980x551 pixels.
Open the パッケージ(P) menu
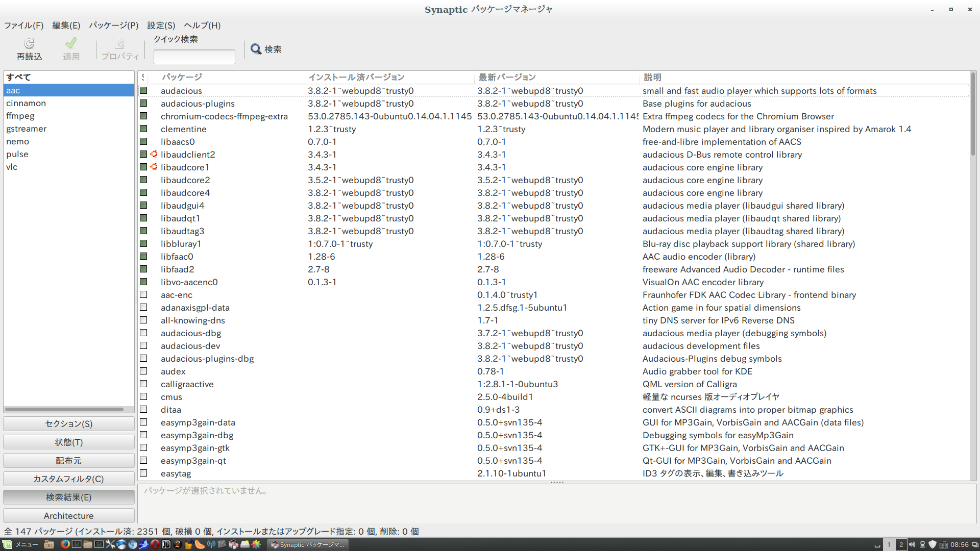(113, 25)
